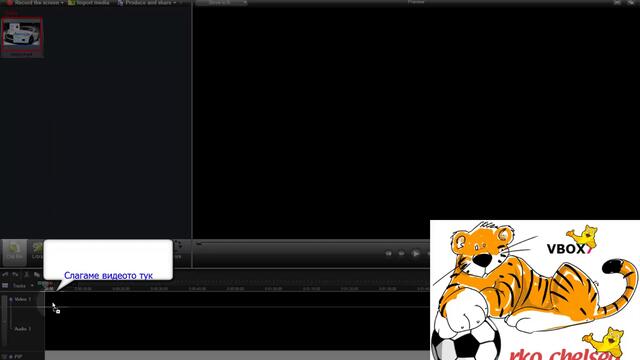Open the Produce and share menu
The height and width of the screenshot is (360, 640).
(147, 2)
